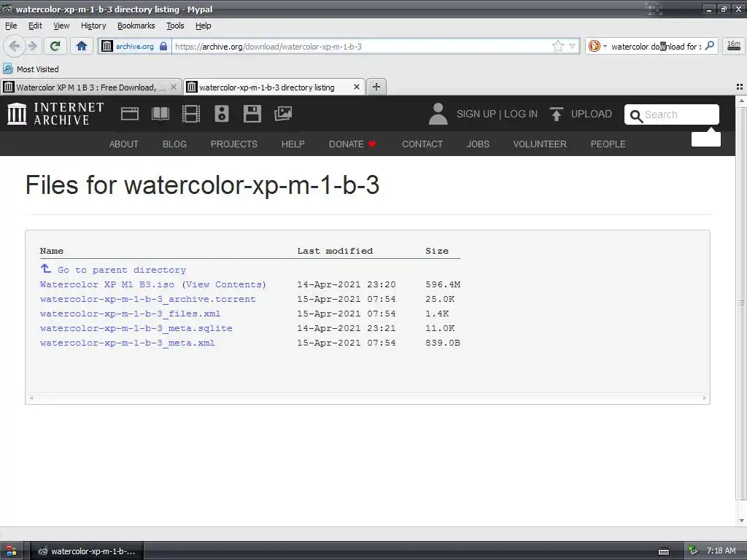Open the Tools menu
Screen dimensions: 747x560
click(x=175, y=26)
